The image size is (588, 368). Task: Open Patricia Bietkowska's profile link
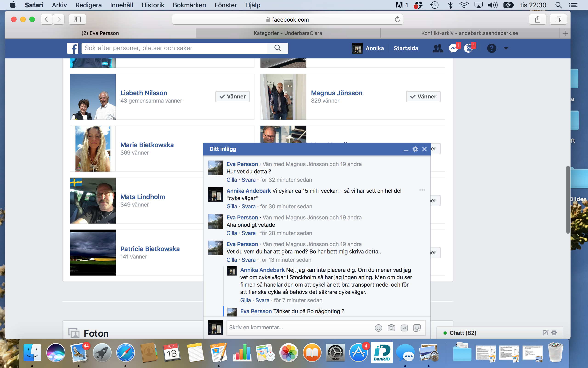(150, 249)
